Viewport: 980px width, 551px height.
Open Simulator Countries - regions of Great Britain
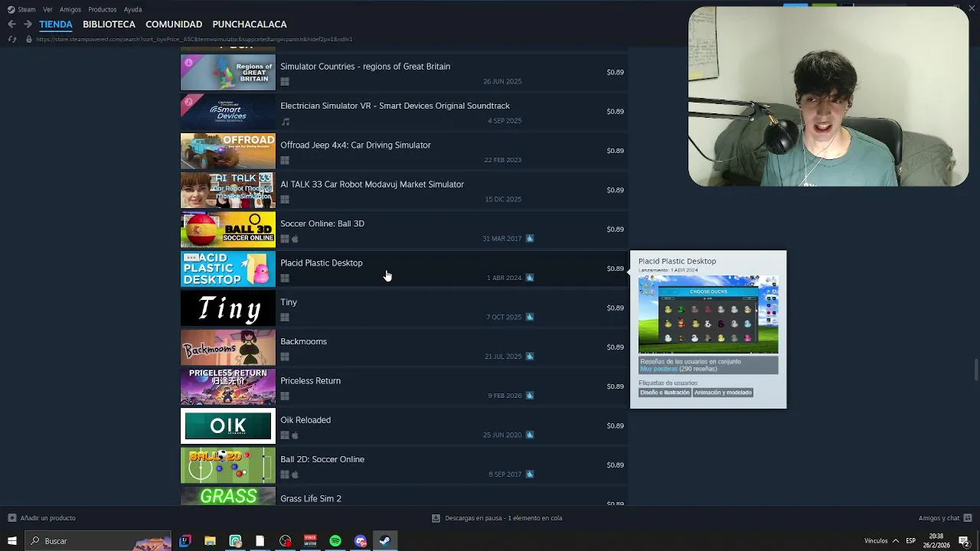click(365, 67)
